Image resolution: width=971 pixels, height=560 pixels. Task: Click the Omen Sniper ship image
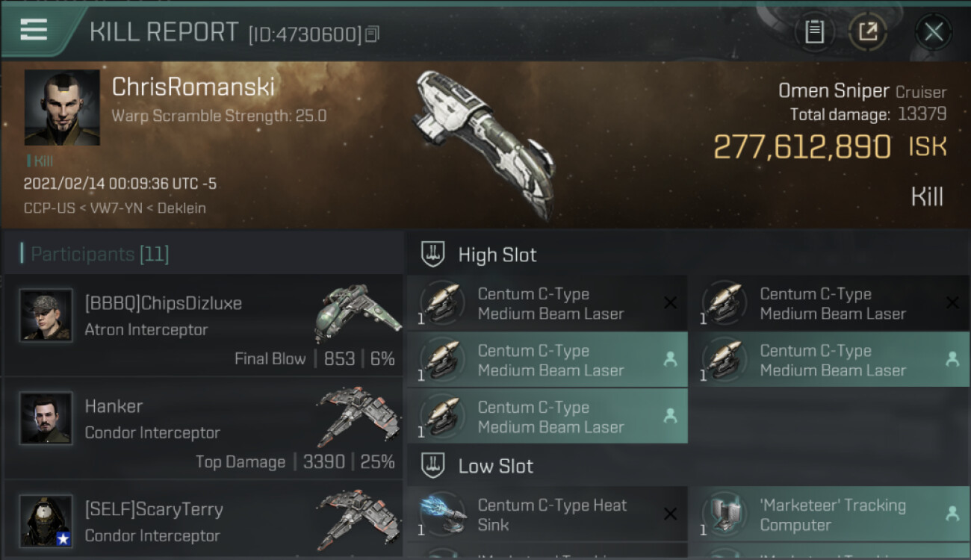(x=485, y=142)
